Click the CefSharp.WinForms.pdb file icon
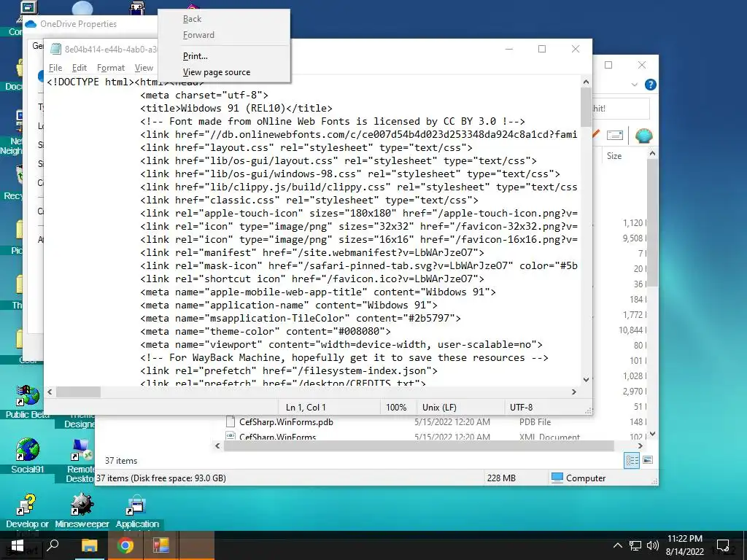Screen dimensions: 747x560 tap(231, 421)
